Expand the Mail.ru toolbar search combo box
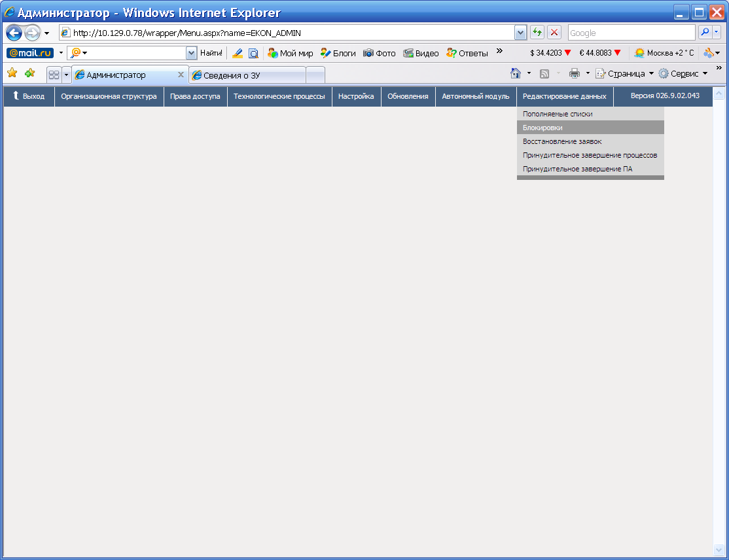The height and width of the screenshot is (560, 729). (x=191, y=53)
